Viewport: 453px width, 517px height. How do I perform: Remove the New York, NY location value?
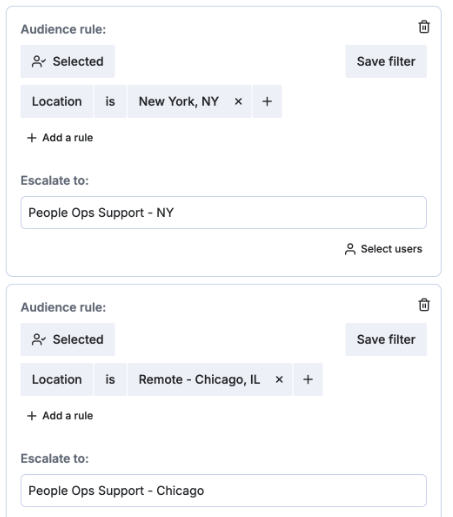pyautogui.click(x=238, y=101)
